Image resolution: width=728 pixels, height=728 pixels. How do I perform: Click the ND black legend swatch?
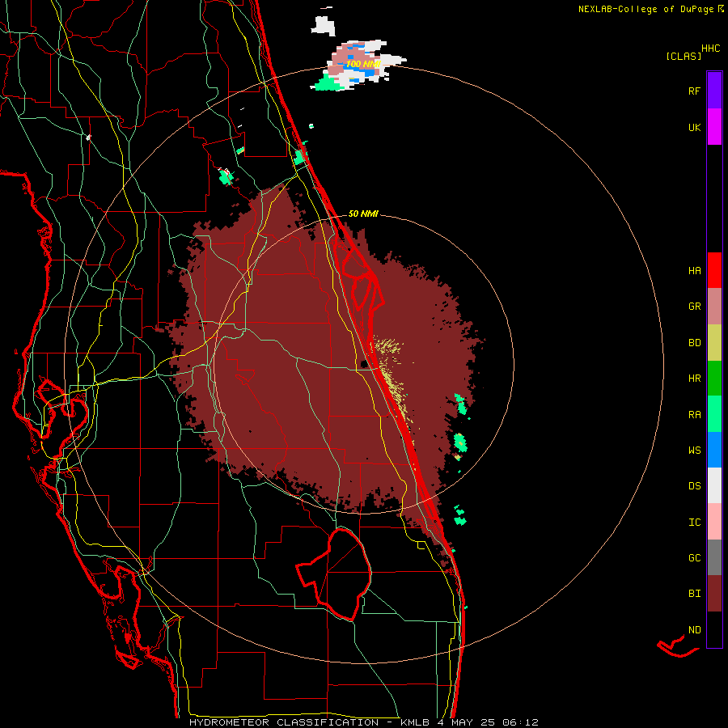coord(714,629)
